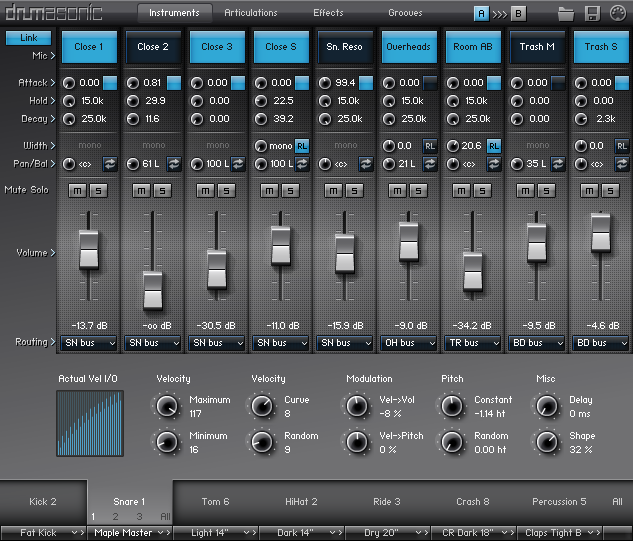Image resolution: width=633 pixels, height=541 pixels.
Task: Click the Velocity Curve knob
Action: coord(262,406)
